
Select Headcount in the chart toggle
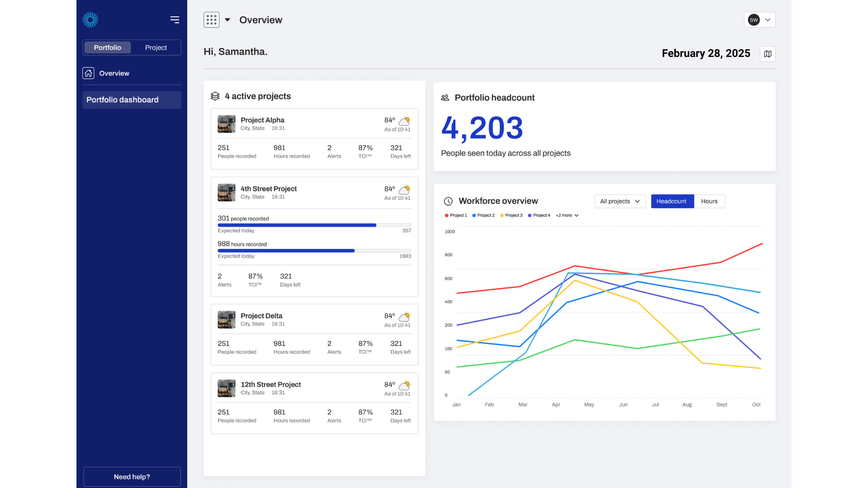point(672,201)
